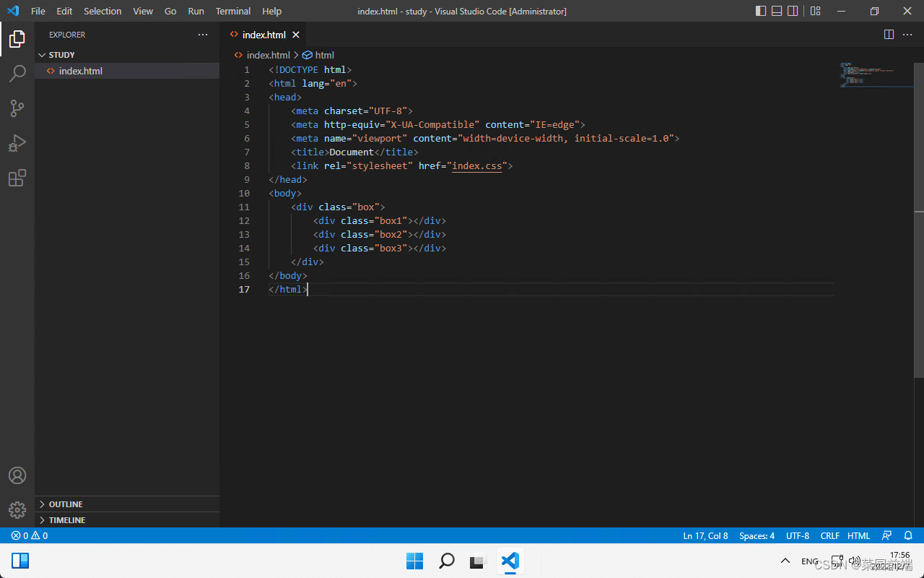Viewport: 924px width, 578px height.
Task: Open the Notifications bell in status bar
Action: [x=908, y=535]
